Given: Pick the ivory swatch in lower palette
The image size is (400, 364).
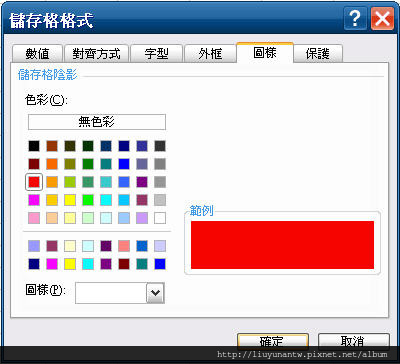Looking at the screenshot, I should pos(70,246).
